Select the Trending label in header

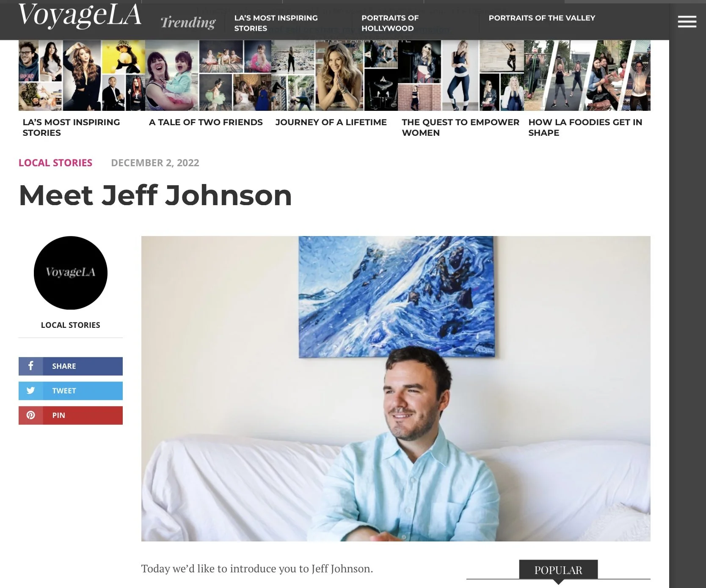tap(188, 22)
